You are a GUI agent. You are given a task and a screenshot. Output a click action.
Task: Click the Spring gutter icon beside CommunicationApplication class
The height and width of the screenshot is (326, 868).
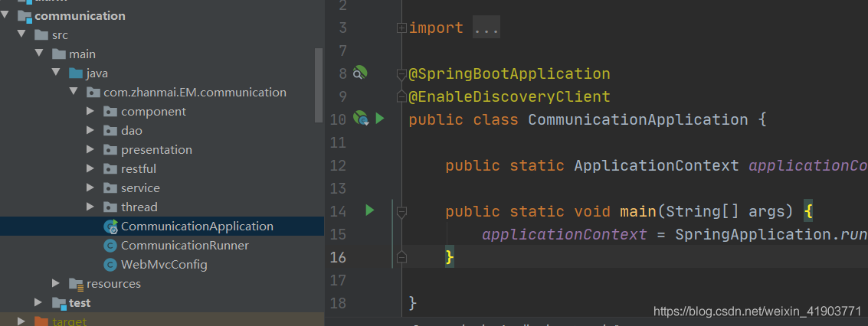pos(361,119)
